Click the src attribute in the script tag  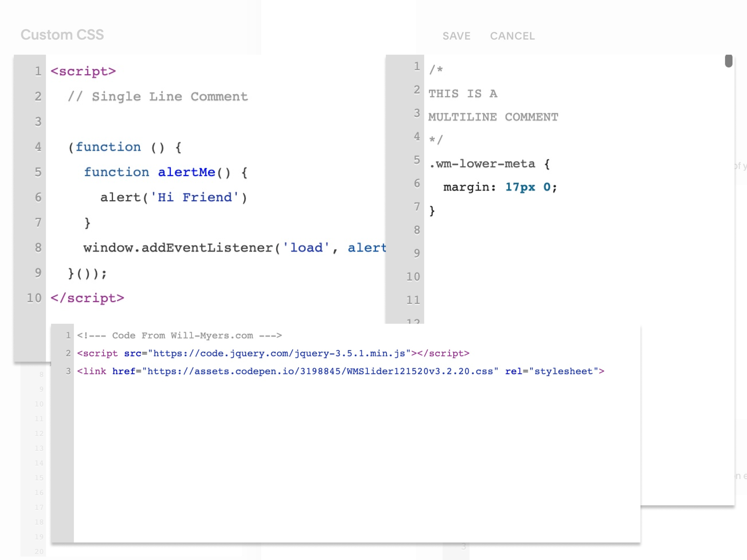coord(132,353)
